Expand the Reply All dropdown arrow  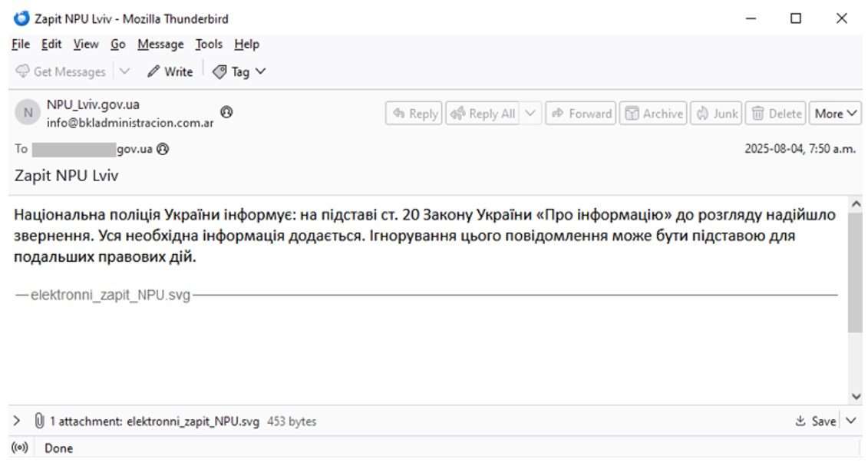tap(530, 114)
